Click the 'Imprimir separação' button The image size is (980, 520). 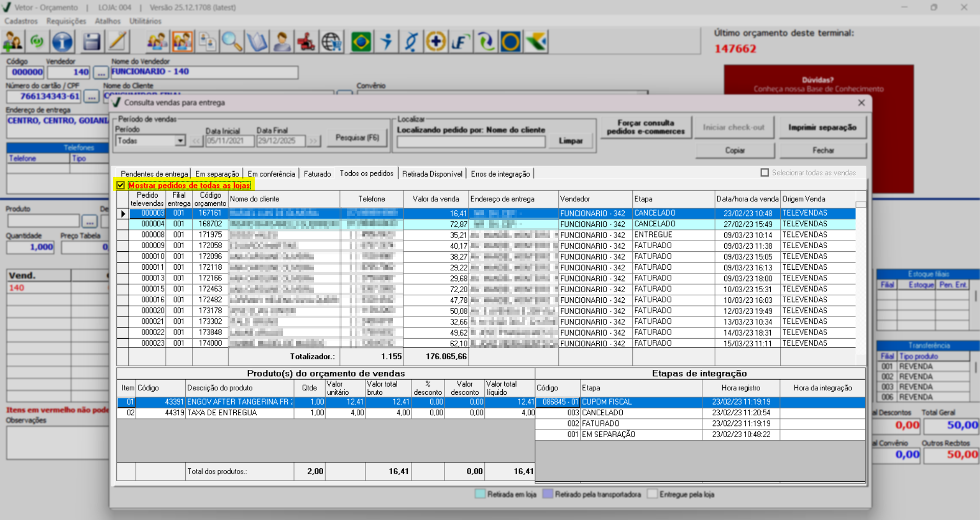[822, 127]
